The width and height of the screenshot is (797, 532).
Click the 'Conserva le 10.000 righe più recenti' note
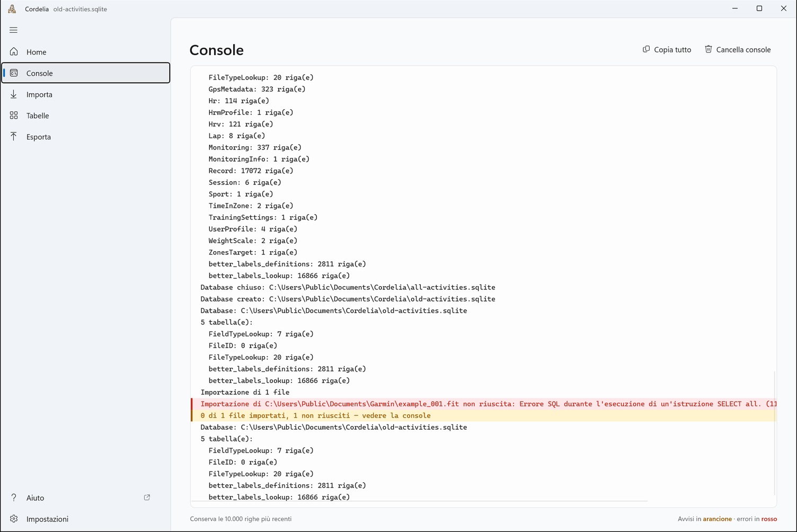click(241, 519)
